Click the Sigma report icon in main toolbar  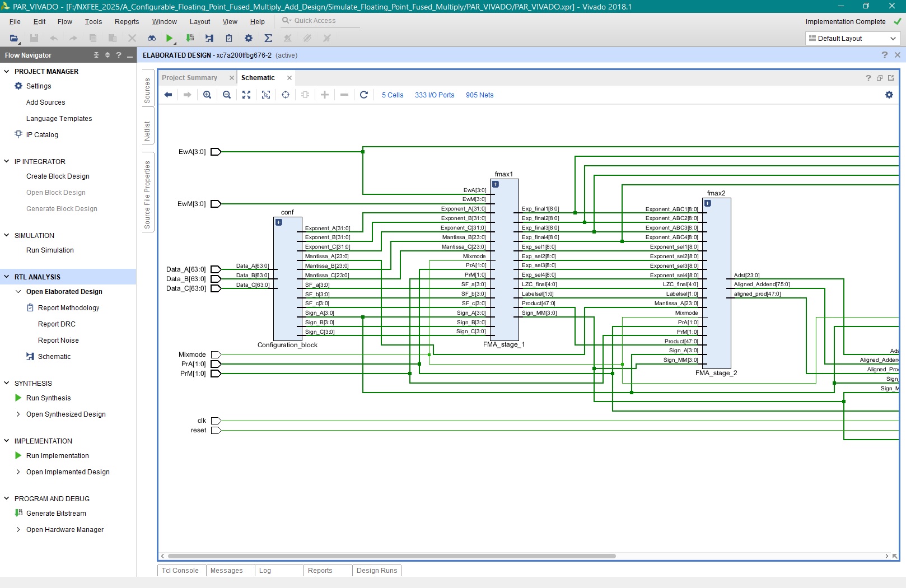(x=268, y=38)
